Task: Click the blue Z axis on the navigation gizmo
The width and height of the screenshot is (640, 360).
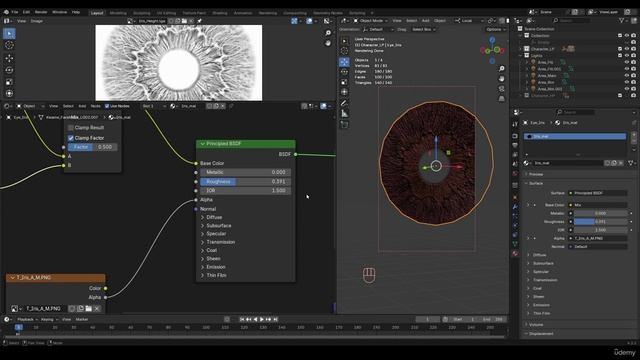Action: pyautogui.click(x=492, y=40)
